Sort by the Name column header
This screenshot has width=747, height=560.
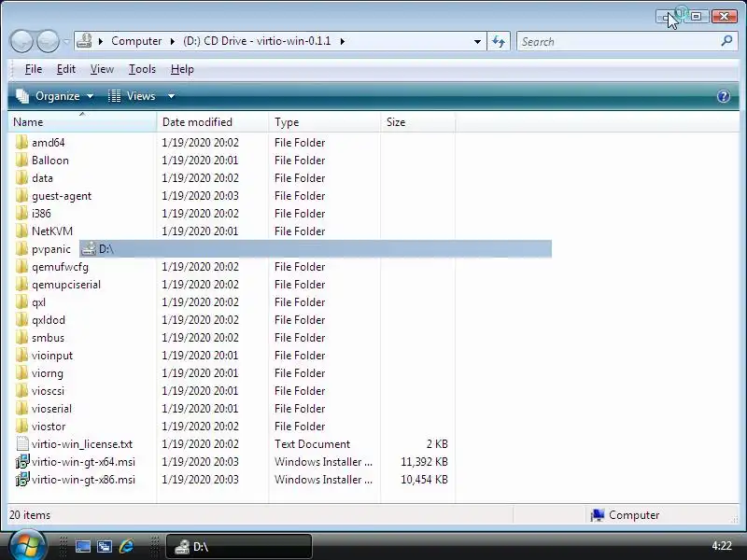82,122
